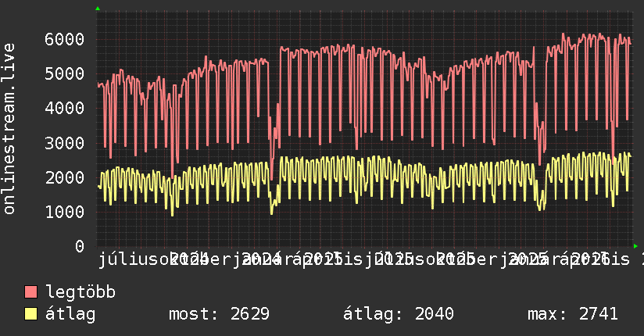Click the 2000 y-axis label

point(65,178)
